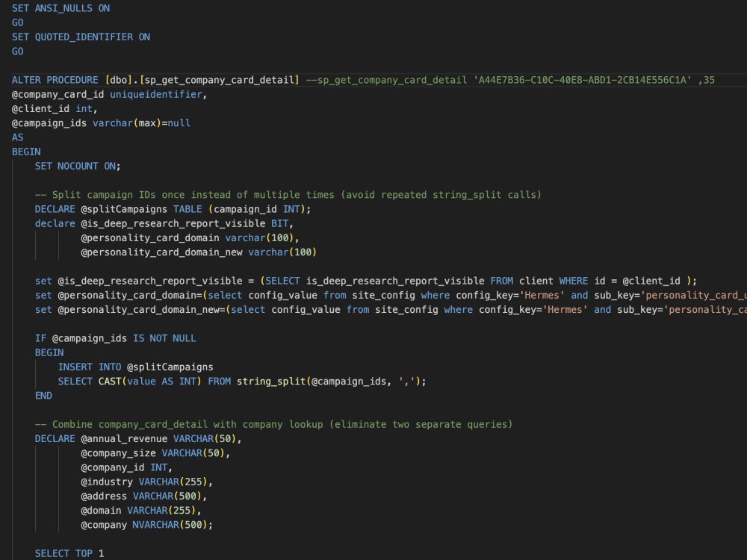Click '@client_id int,' parameter line
This screenshot has height=560, width=747.
55,108
